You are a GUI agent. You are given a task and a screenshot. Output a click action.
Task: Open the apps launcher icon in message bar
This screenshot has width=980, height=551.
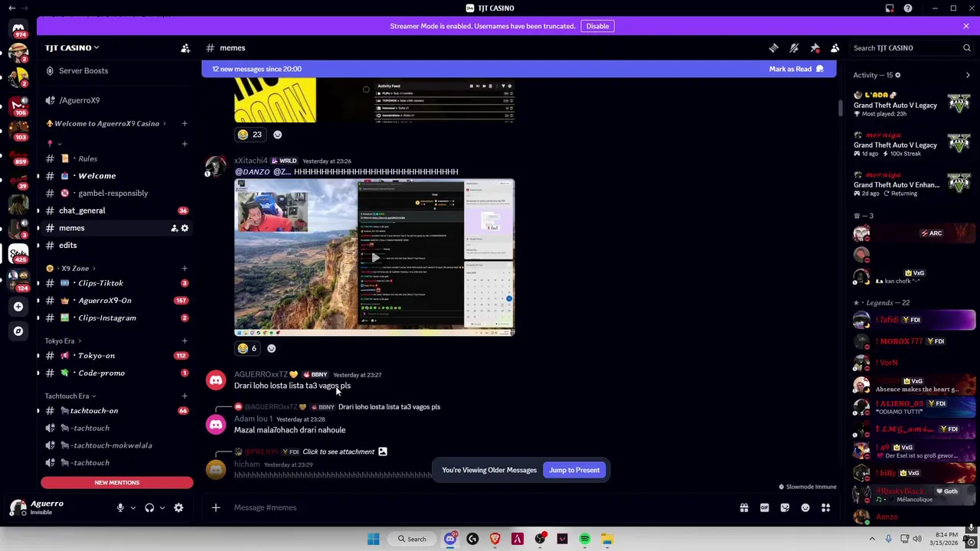[x=825, y=507]
